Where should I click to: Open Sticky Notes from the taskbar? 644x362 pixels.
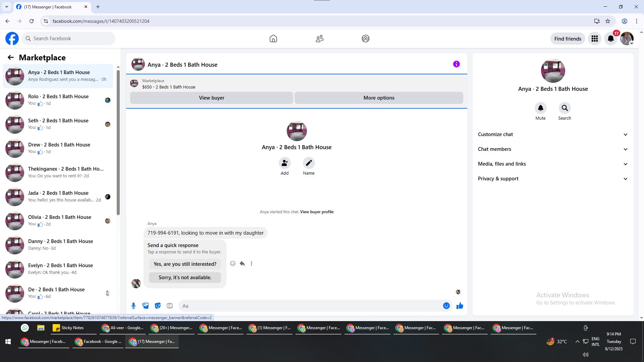click(68, 328)
